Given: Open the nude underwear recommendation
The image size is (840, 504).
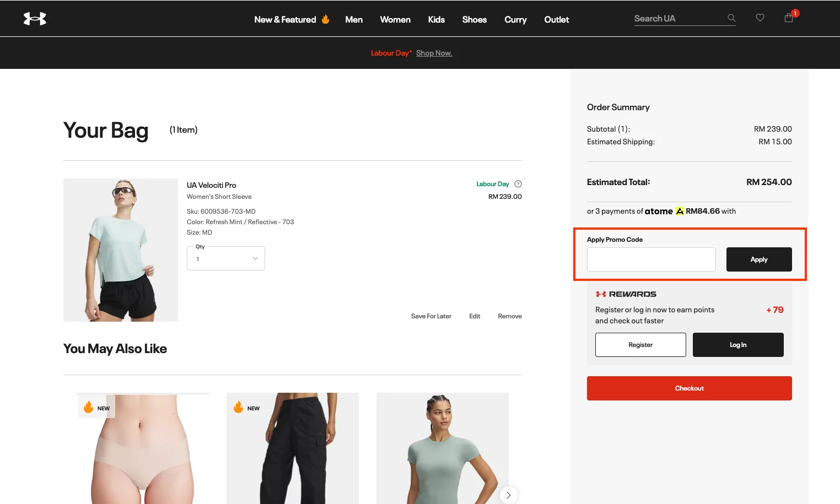Looking at the screenshot, I should point(143,448).
